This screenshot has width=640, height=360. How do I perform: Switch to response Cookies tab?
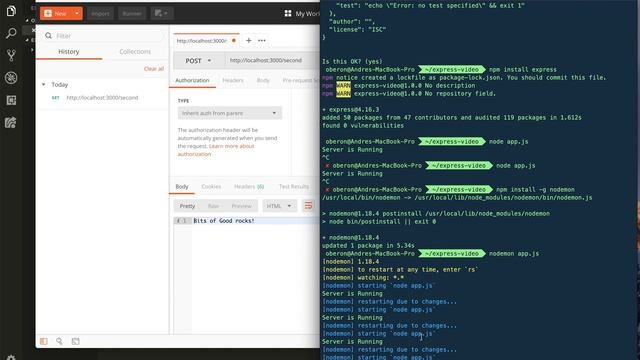(211, 187)
